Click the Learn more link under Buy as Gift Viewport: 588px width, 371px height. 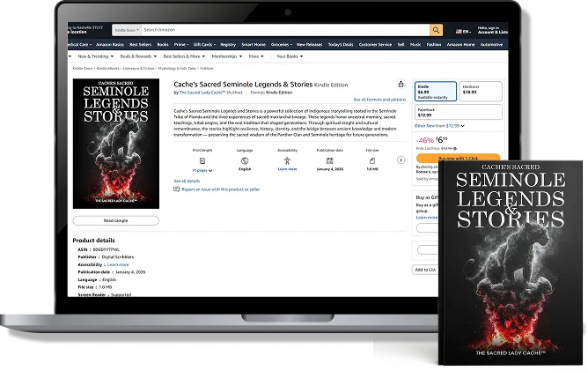click(426, 218)
